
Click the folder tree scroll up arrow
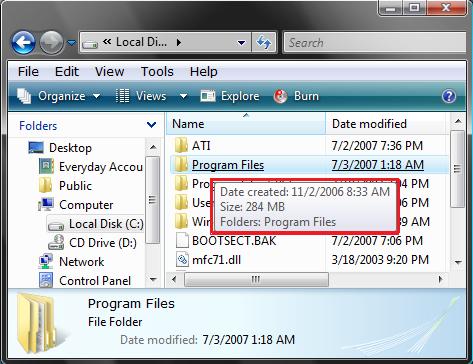point(153,147)
